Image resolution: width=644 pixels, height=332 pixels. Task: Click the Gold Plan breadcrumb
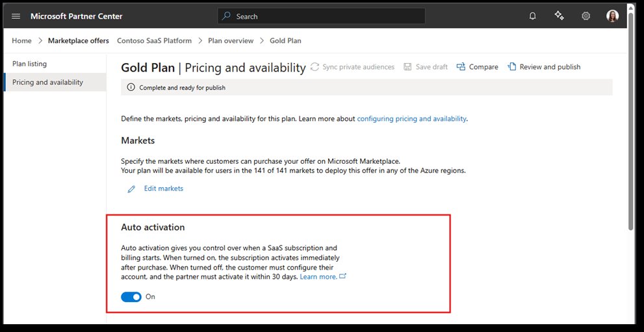[x=285, y=41]
